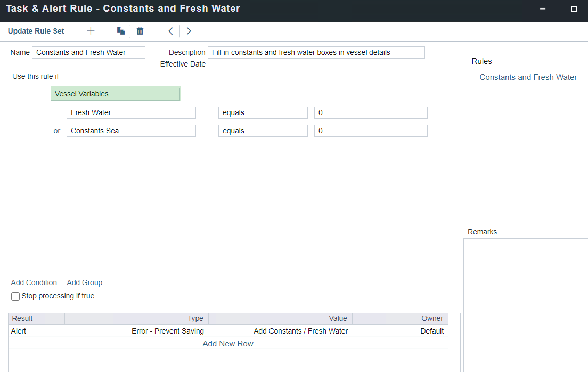Screen dimensions: 588x372
Task: Click Add New Row in results table
Action: [x=228, y=344]
